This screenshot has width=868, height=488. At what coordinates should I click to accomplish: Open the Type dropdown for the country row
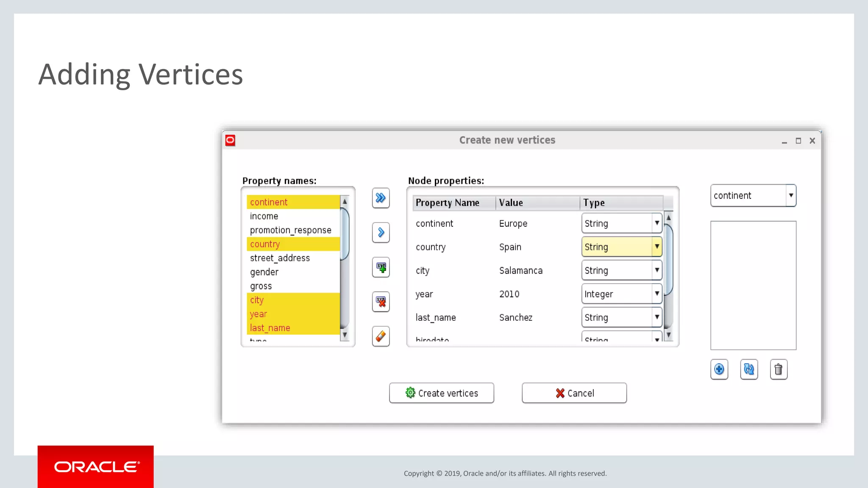657,247
